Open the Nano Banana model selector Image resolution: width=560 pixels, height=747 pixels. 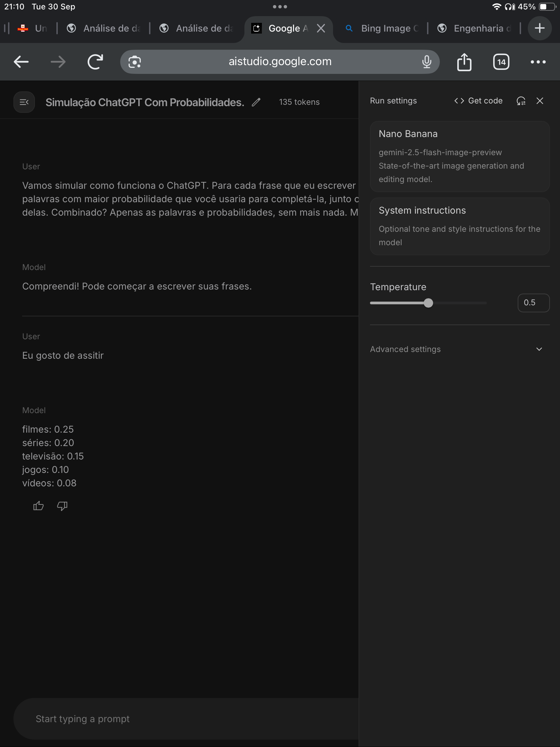[460, 157]
